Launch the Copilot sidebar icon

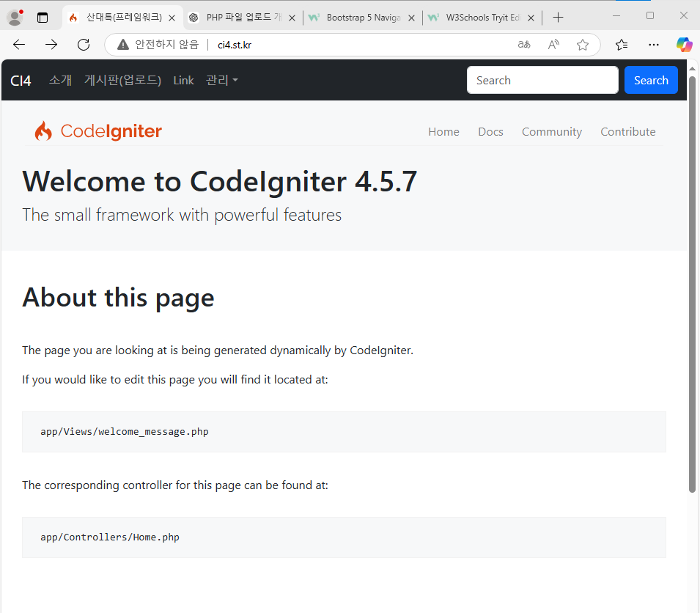684,45
